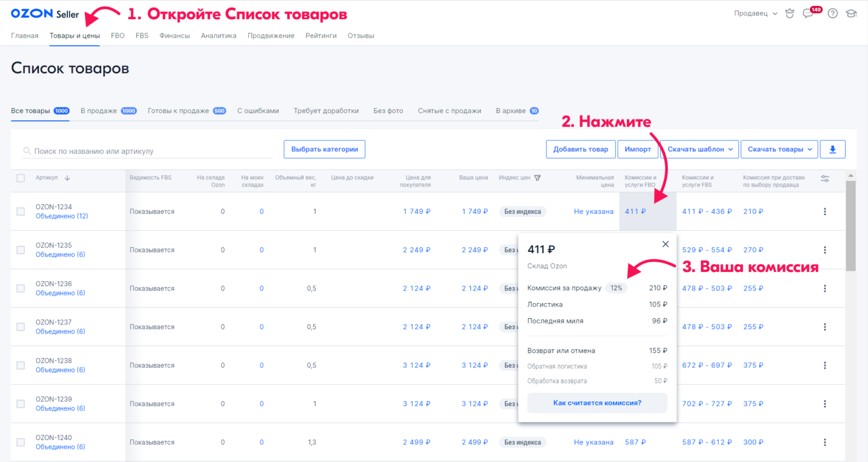Expand the Продавец account dropdown

pyautogui.click(x=756, y=14)
